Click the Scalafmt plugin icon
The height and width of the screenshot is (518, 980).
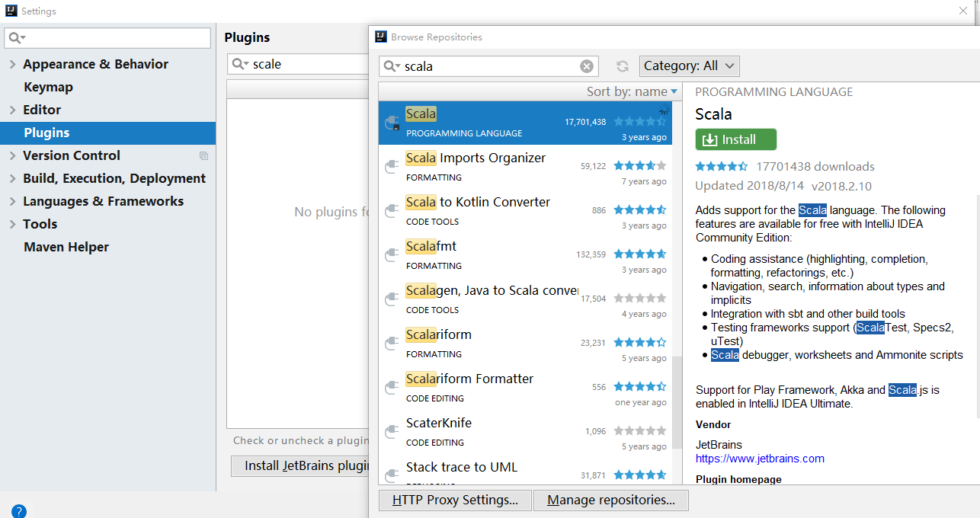click(392, 255)
